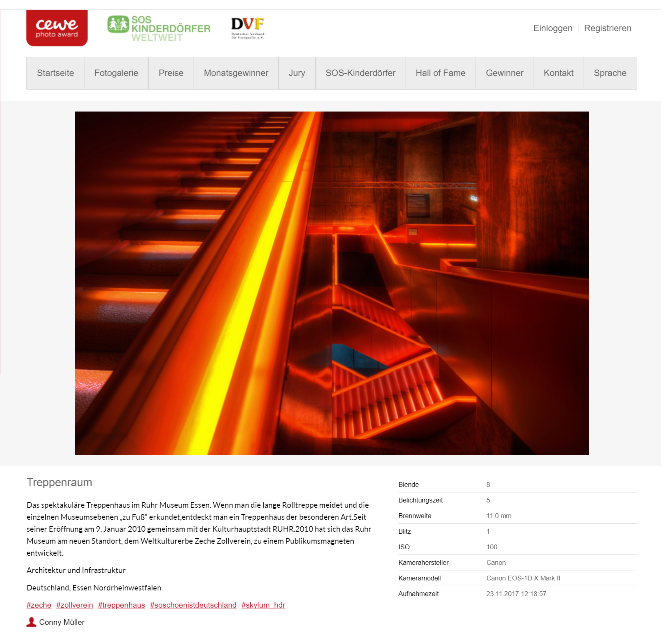
Task: Click the #zeche hashtag
Action: [x=39, y=605]
